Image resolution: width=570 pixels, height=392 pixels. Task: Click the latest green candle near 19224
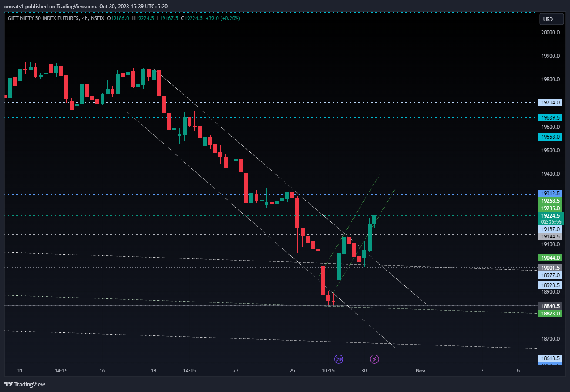(374, 220)
